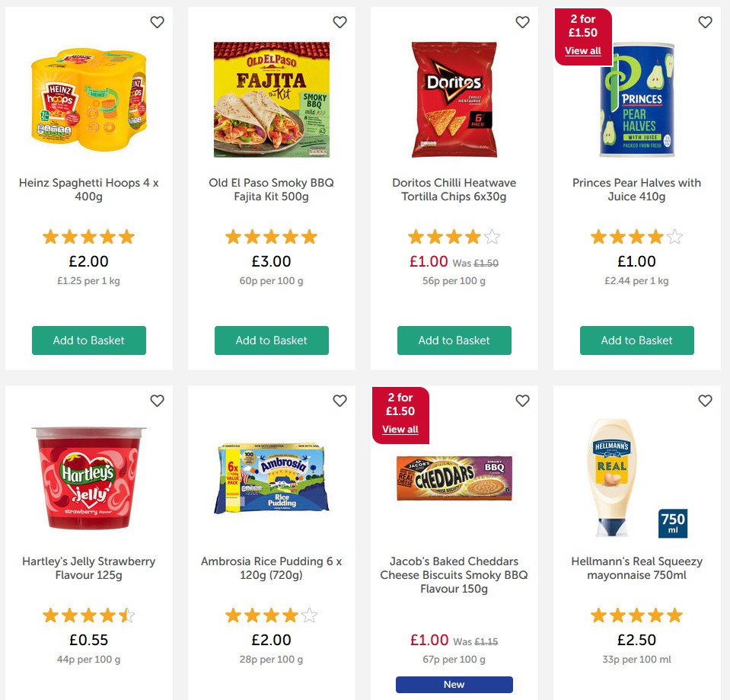Screen dimensions: 730x700
Task: Tap the heart icon on Princes Pear Halves
Action: (705, 22)
